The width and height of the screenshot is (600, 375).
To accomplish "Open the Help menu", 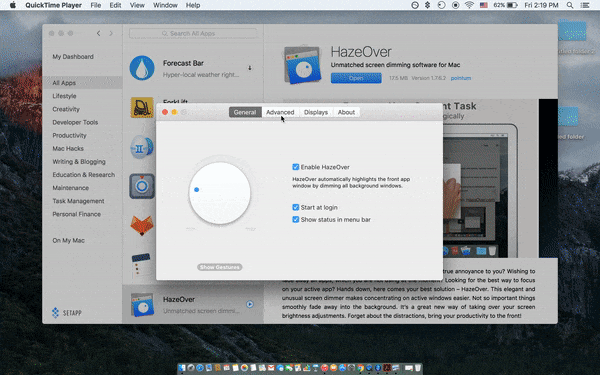I will (193, 5).
